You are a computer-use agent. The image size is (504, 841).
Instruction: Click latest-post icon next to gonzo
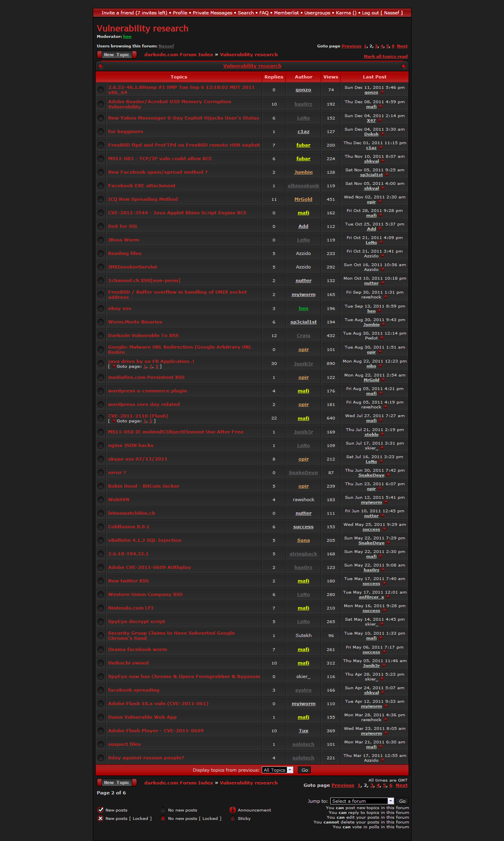382,92
